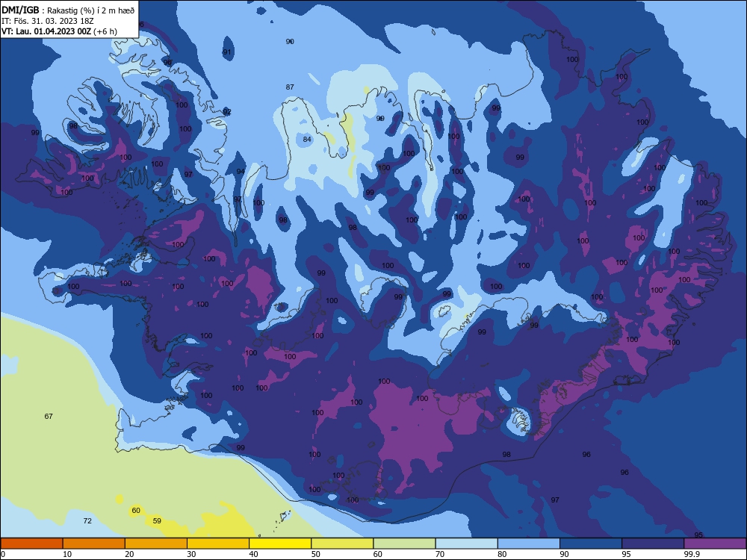Click the '30' legend scale label
Viewport: 747px width, 560px height.
click(x=191, y=554)
